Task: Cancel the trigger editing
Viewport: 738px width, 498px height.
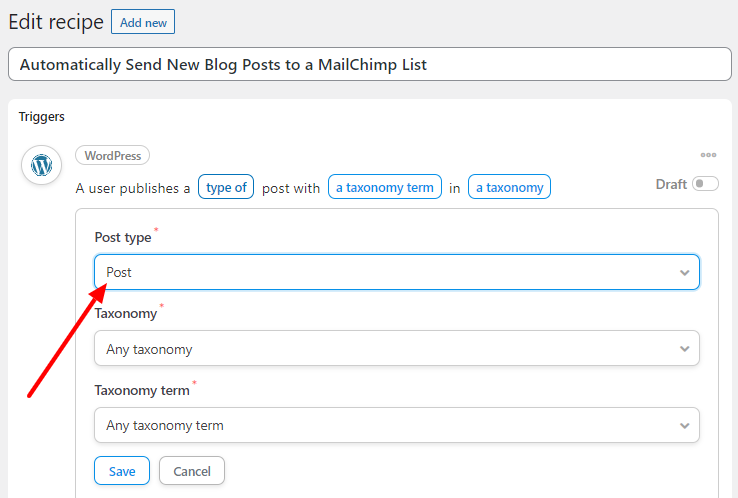Action: (192, 471)
